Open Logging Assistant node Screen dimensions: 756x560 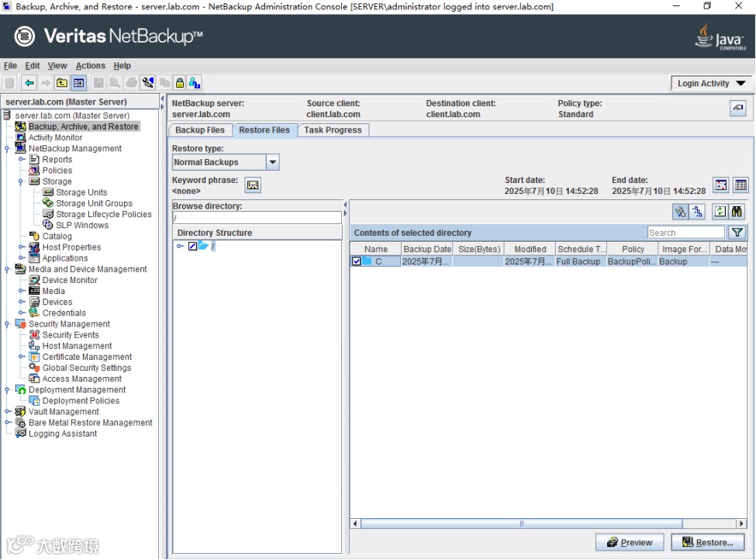coord(63,434)
